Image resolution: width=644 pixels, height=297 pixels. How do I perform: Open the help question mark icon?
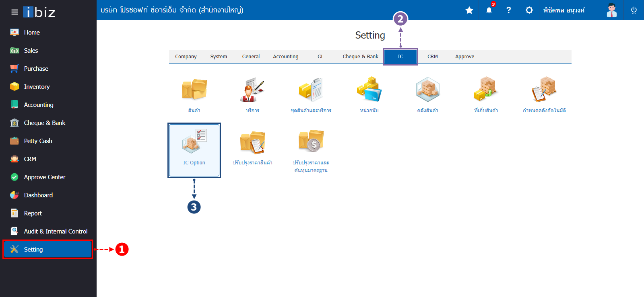509,10
